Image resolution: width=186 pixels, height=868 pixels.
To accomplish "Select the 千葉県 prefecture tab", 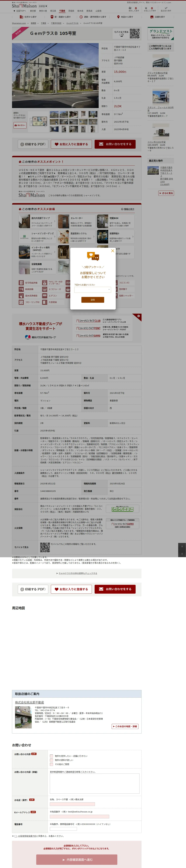I will click(62, 11).
